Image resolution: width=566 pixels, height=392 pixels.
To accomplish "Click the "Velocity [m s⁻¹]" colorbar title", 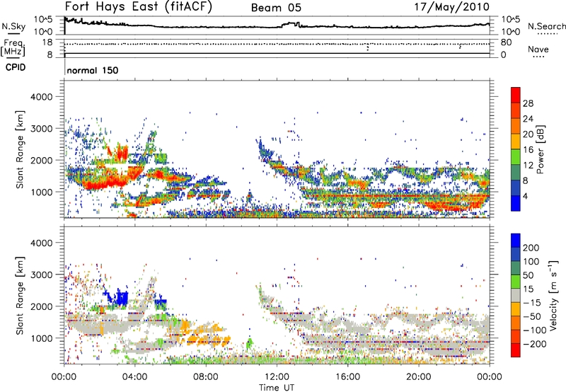I will [x=553, y=295].
